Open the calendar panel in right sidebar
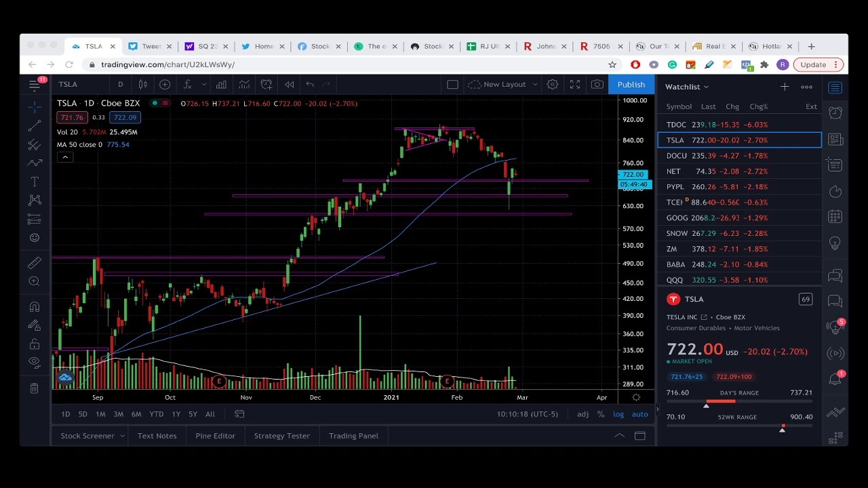 (835, 217)
